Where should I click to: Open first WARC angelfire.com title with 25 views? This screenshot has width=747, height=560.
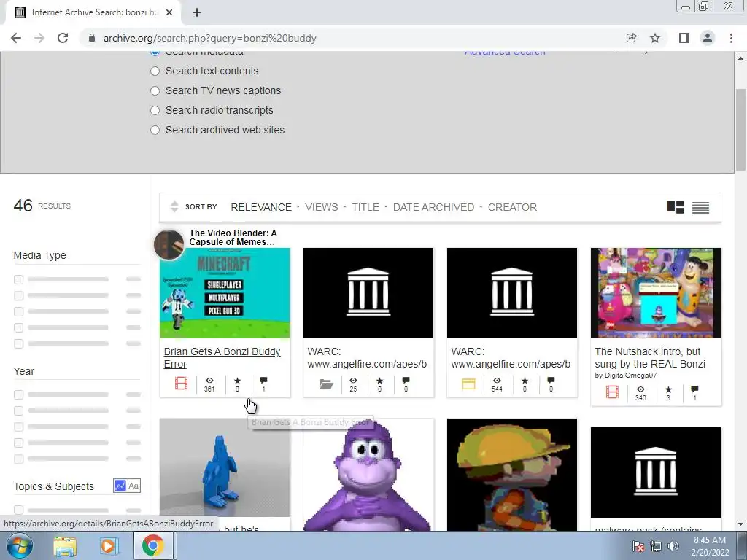[x=367, y=357]
